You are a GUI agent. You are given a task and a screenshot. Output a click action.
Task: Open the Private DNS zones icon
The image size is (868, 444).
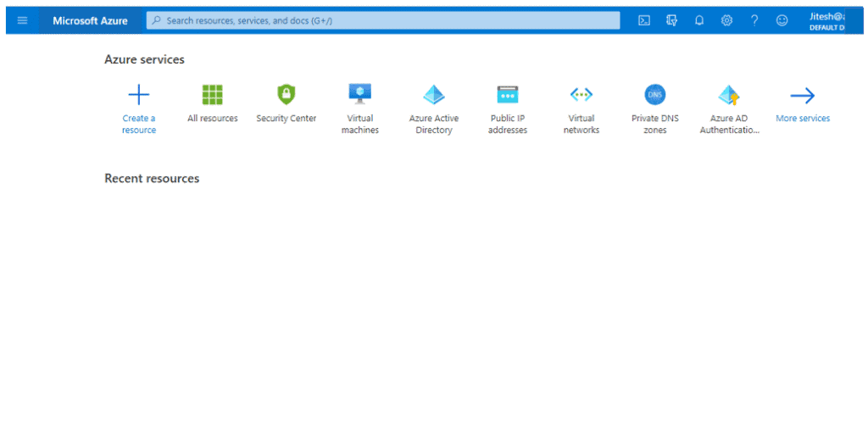(655, 95)
